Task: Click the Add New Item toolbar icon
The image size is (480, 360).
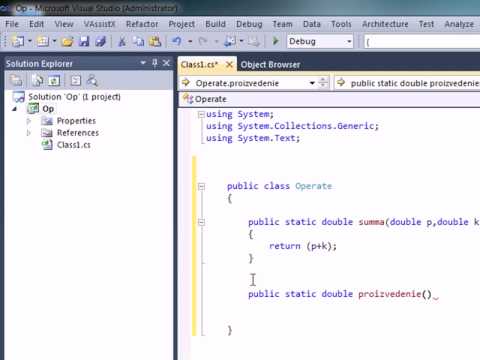Action: click(43, 41)
